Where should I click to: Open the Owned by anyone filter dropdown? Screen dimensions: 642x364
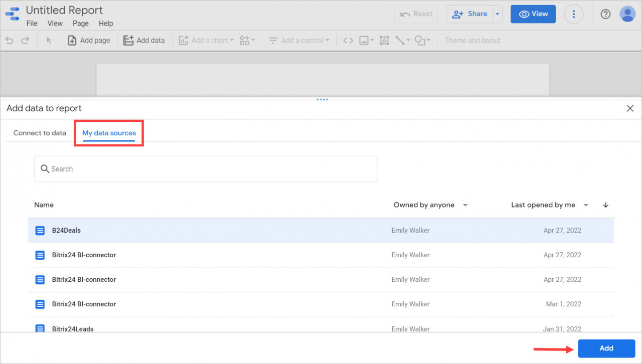pyautogui.click(x=430, y=205)
